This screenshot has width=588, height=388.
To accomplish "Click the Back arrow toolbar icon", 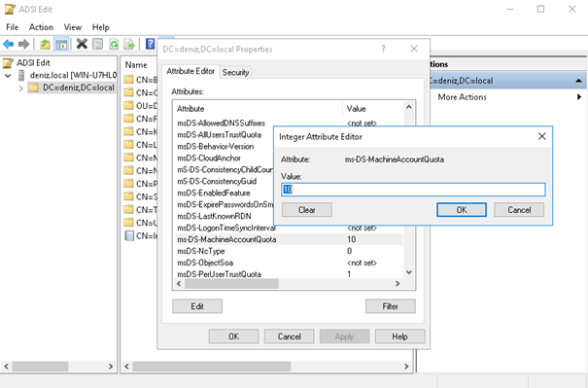I will [x=8, y=45].
